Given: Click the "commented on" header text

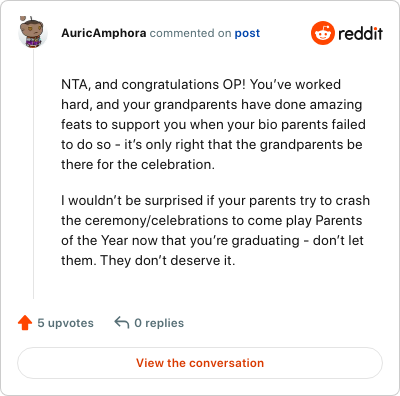Looking at the screenshot, I should [x=190, y=33].
